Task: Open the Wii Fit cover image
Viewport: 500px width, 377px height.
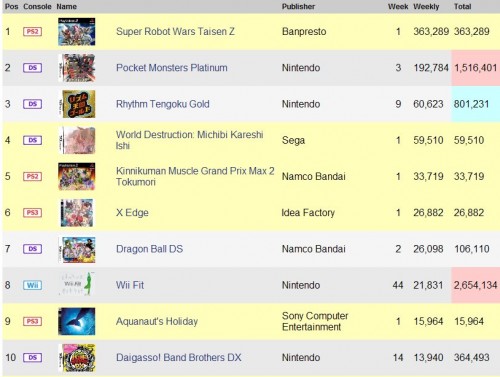Action: click(77, 284)
